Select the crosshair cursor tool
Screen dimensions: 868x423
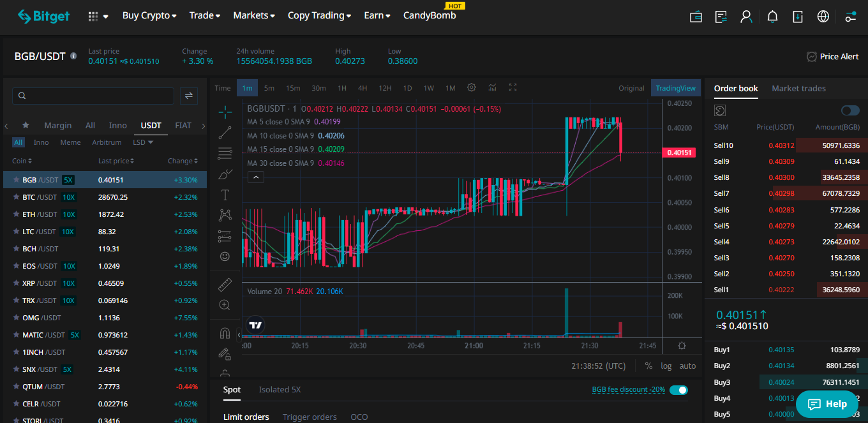click(x=225, y=112)
